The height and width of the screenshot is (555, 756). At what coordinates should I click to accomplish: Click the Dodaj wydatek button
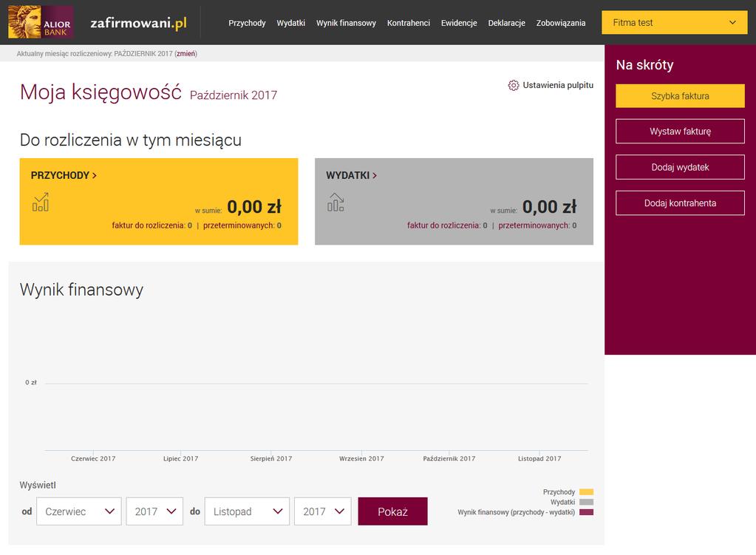point(680,167)
